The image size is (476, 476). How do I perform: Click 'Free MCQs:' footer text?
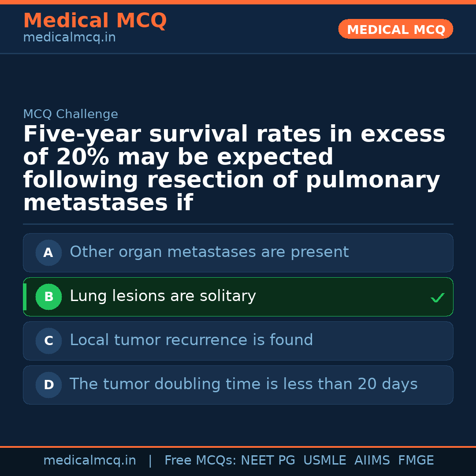click(x=201, y=461)
